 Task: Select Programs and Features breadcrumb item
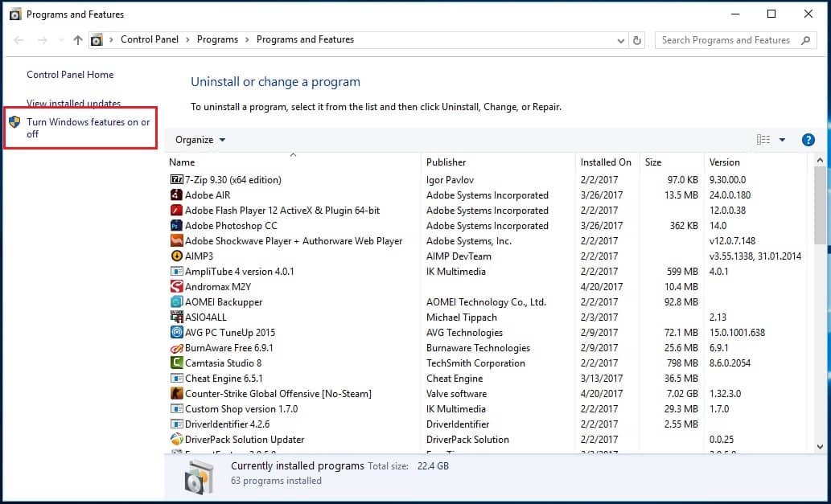point(305,39)
